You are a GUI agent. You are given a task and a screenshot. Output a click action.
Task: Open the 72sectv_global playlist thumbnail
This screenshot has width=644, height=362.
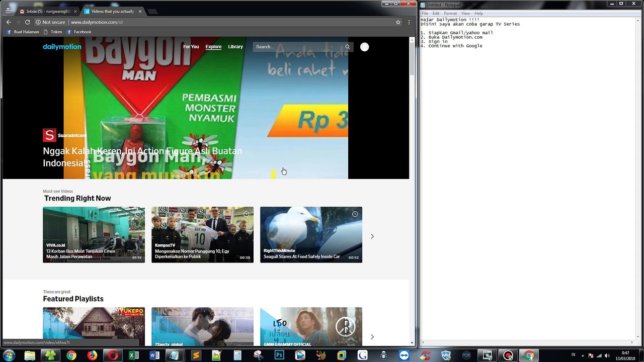coord(202,327)
